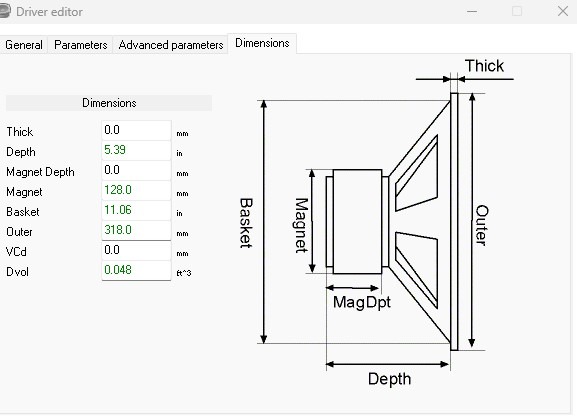Click the Dvol row label

[x=17, y=272]
